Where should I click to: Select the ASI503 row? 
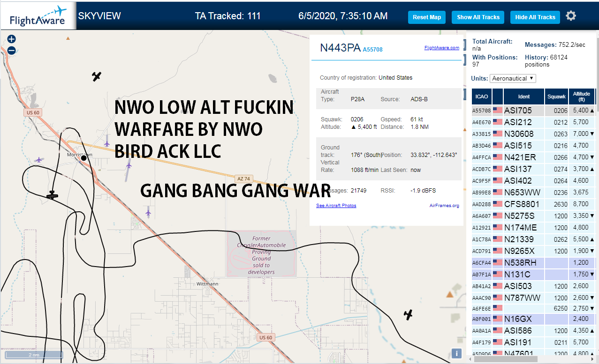point(534,286)
